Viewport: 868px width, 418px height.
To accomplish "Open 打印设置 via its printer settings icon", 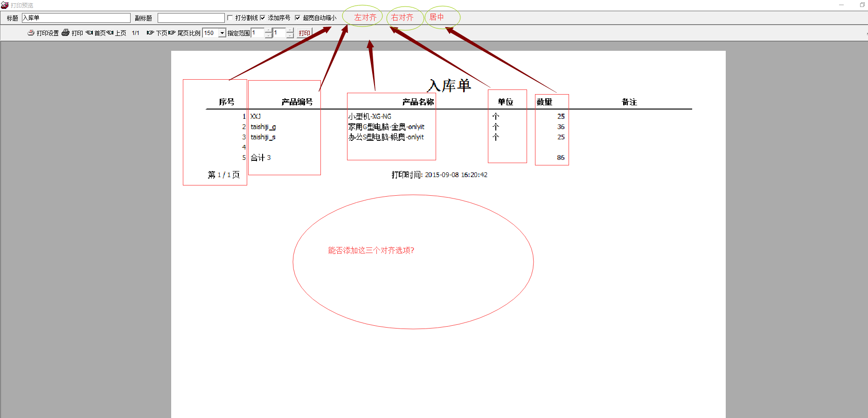I will [x=31, y=33].
